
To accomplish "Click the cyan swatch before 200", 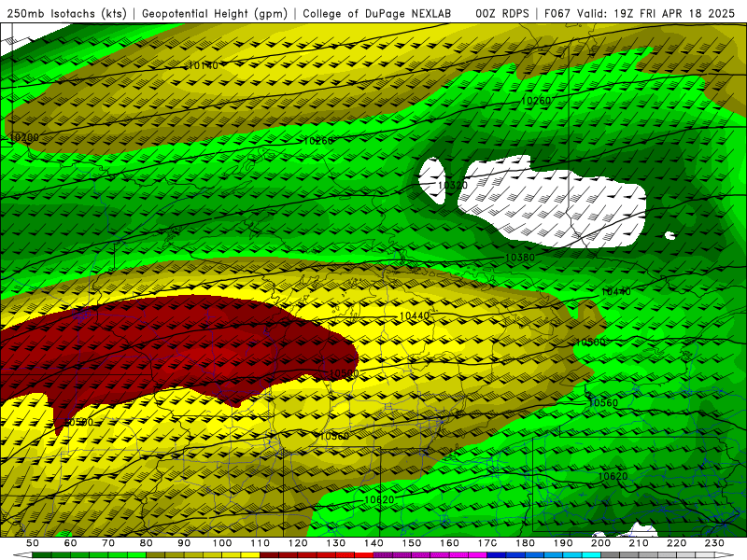I will click(x=591, y=555).
